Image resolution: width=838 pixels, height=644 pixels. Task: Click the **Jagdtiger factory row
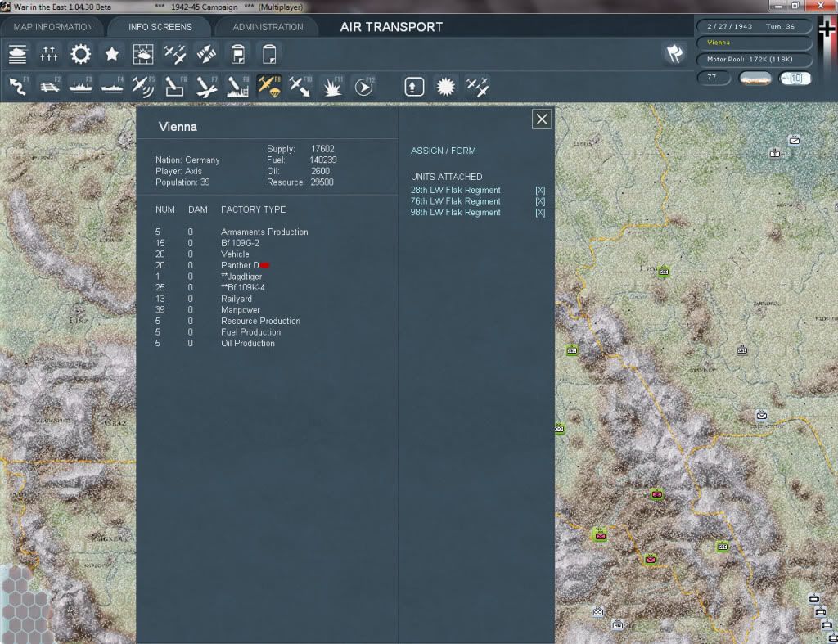[209, 277]
